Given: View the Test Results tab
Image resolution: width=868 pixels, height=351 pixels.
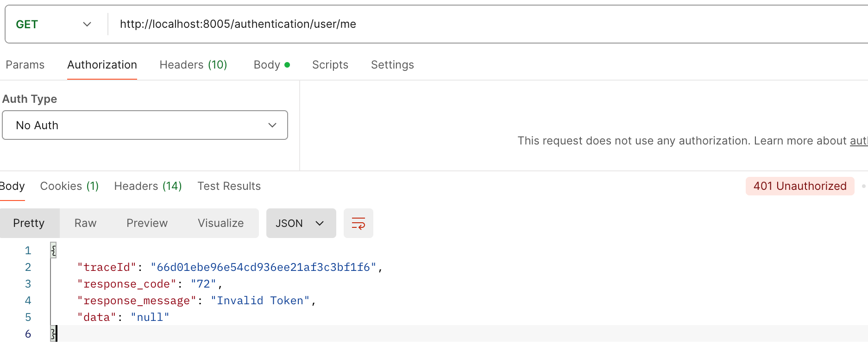Looking at the screenshot, I should click(x=229, y=186).
